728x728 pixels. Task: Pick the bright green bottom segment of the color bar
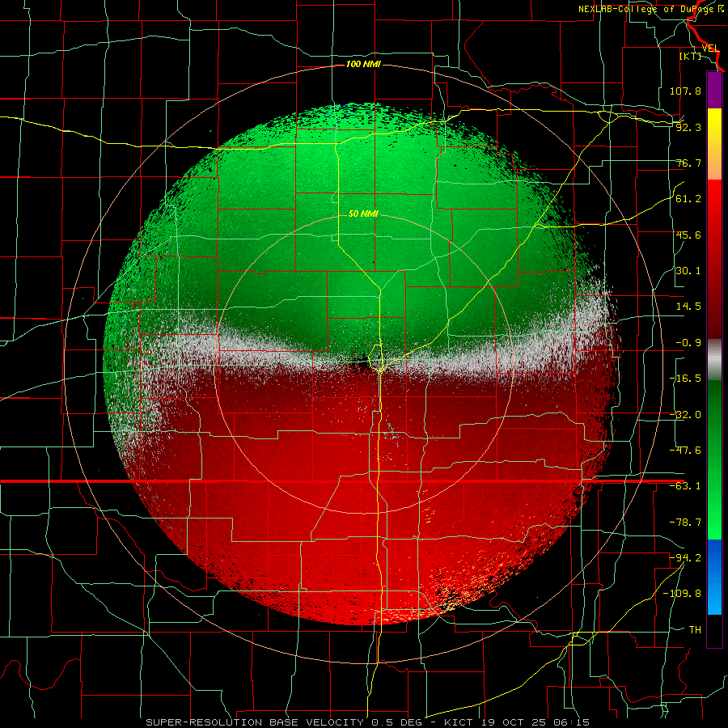tap(714, 520)
